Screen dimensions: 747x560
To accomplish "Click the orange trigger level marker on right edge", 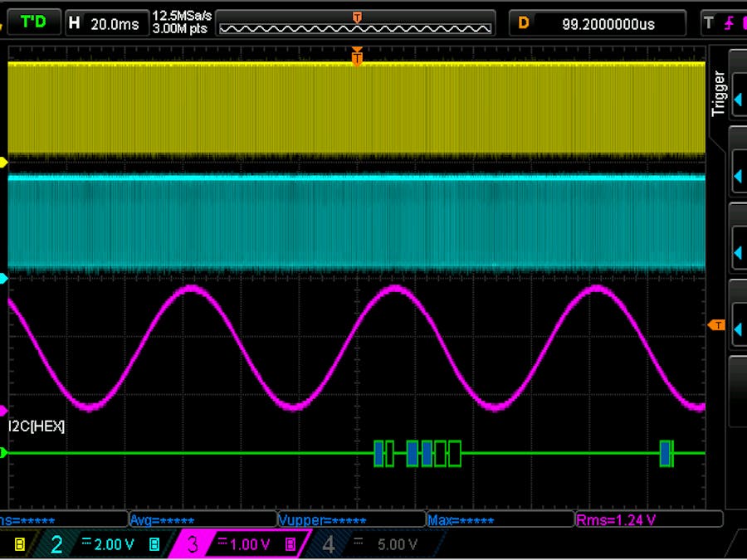I will point(717,325).
